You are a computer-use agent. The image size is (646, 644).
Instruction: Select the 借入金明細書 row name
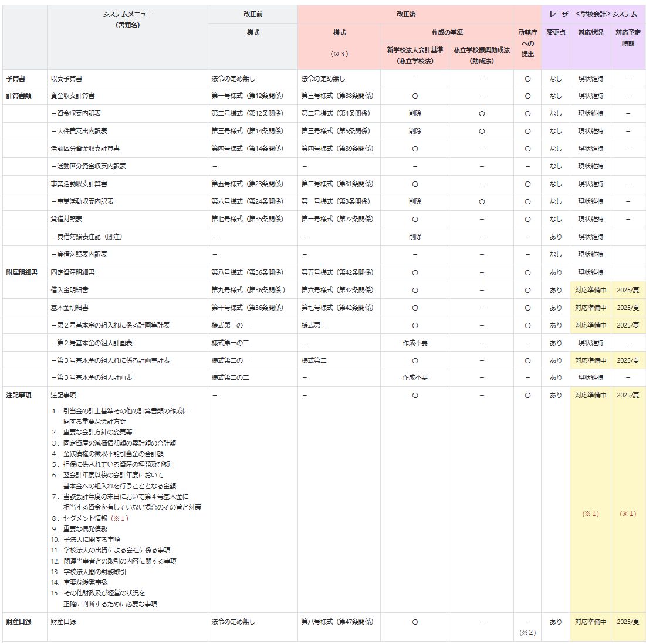(x=70, y=290)
